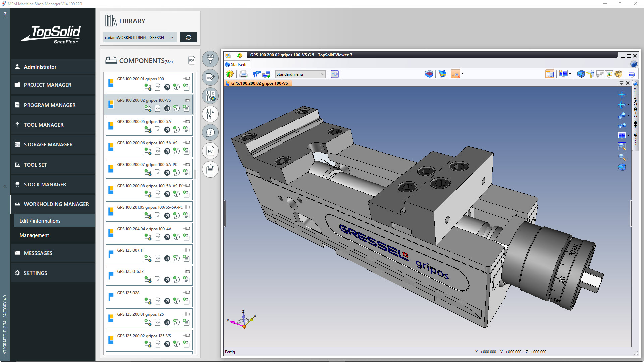Open dropdown arrow beside orange axis icon
This screenshot has height=362, width=644.
tap(463, 74)
